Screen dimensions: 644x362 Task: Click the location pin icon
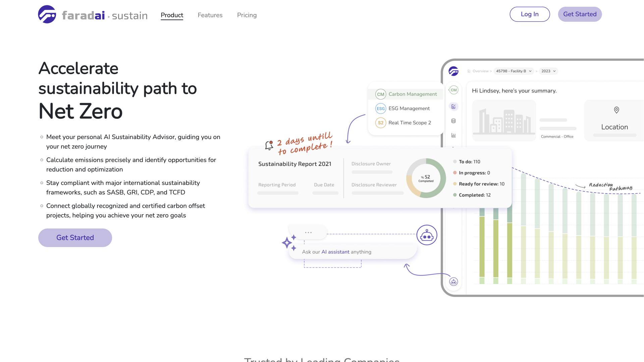(616, 110)
